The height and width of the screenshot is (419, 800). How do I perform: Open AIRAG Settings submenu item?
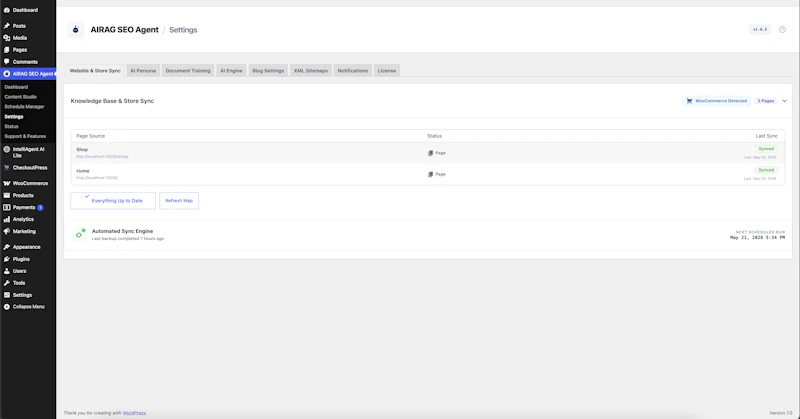[x=14, y=117]
